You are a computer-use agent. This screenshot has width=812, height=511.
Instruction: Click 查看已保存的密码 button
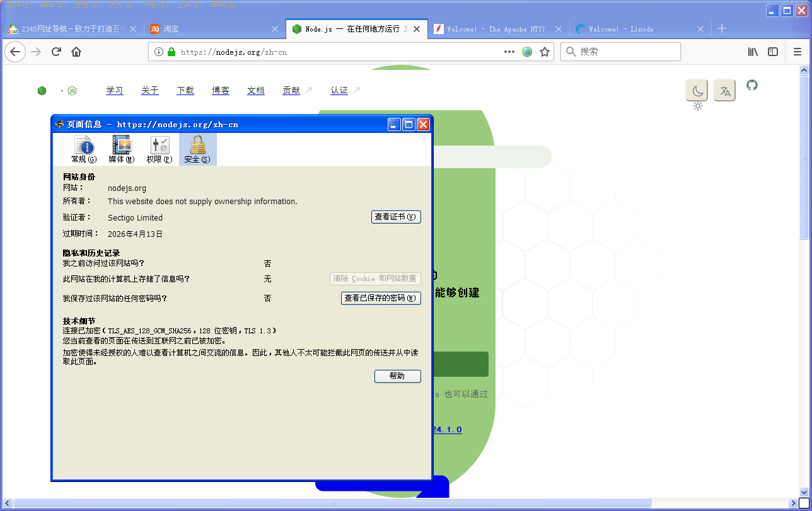click(381, 298)
